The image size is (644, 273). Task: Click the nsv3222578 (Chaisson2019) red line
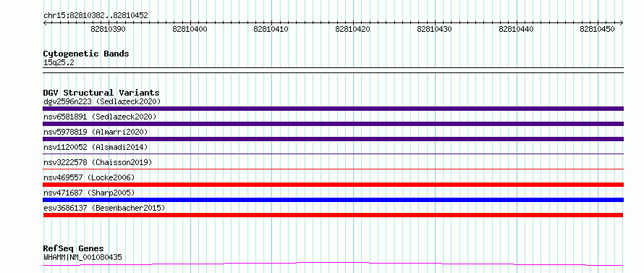[333, 169]
